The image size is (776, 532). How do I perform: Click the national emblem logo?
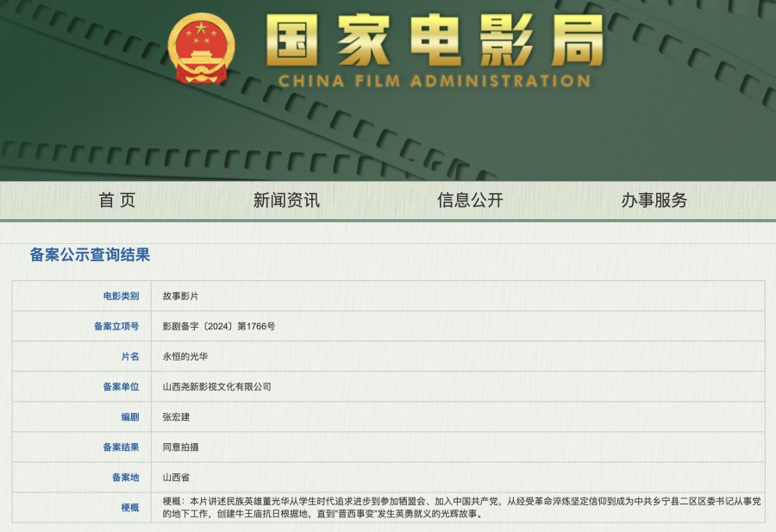click(x=202, y=48)
